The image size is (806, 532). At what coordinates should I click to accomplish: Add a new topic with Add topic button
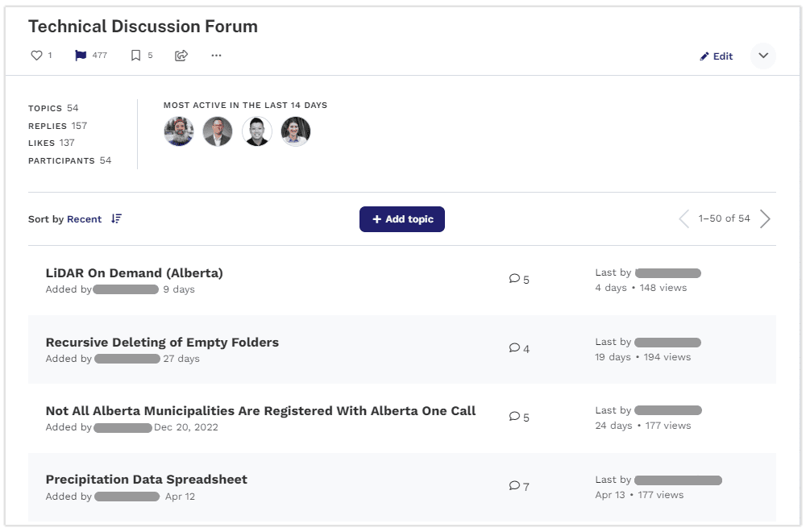click(x=402, y=219)
